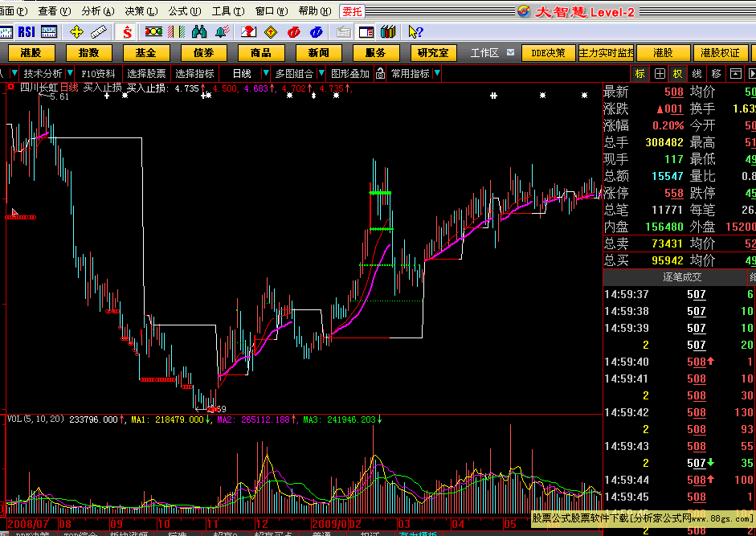Click the 图形叠加 option
The height and width of the screenshot is (536, 756).
[350, 73]
